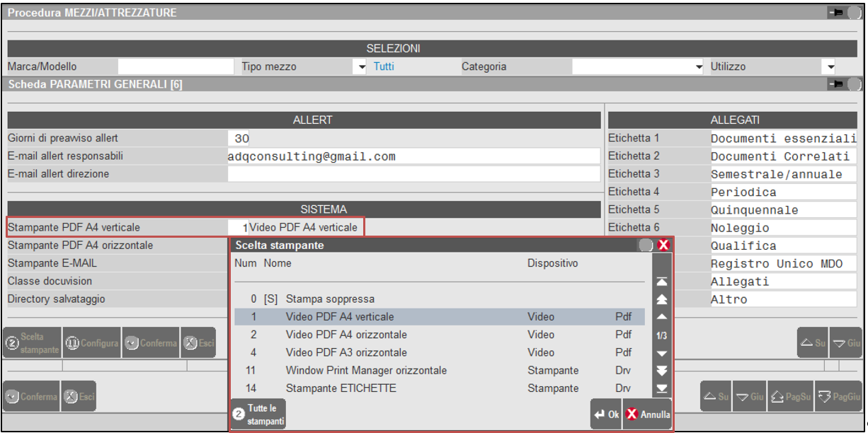Show all printers with Tutte le stampanti
The width and height of the screenshot is (868, 433).
click(x=258, y=415)
